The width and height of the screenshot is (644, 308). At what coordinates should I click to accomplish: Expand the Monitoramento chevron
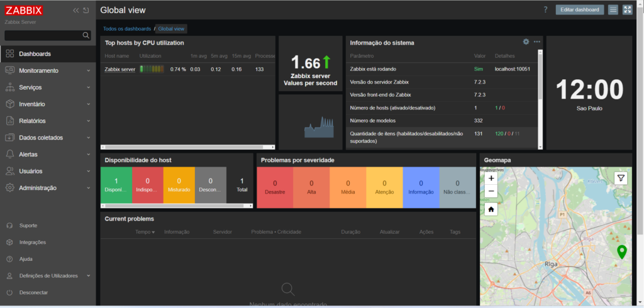pyautogui.click(x=88, y=70)
